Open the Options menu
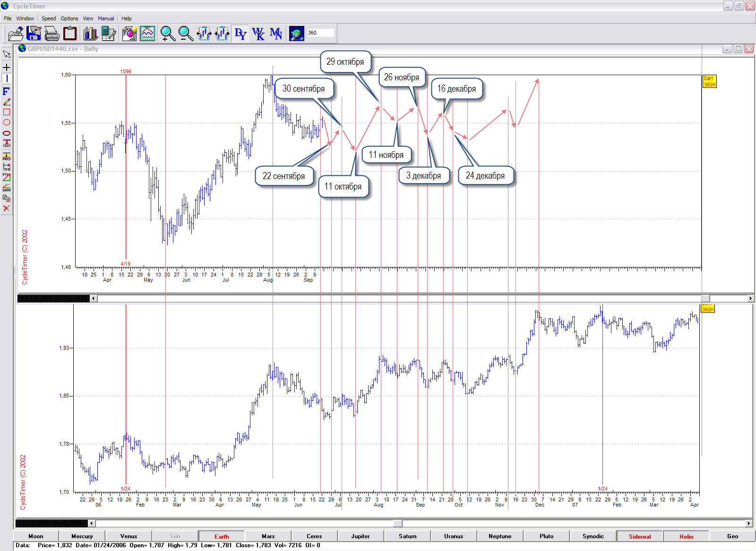 (x=69, y=18)
